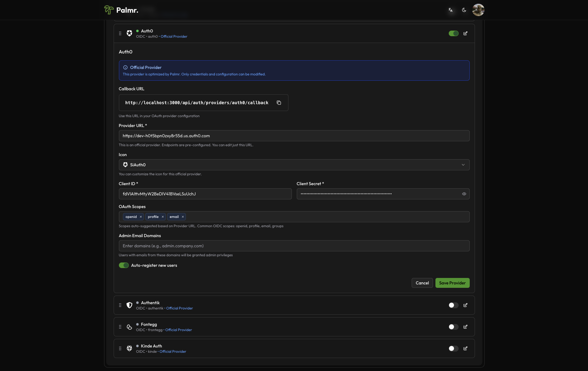Click the SiAuth0 icon in the Icon selector
588x371 pixels.
pyautogui.click(x=125, y=165)
